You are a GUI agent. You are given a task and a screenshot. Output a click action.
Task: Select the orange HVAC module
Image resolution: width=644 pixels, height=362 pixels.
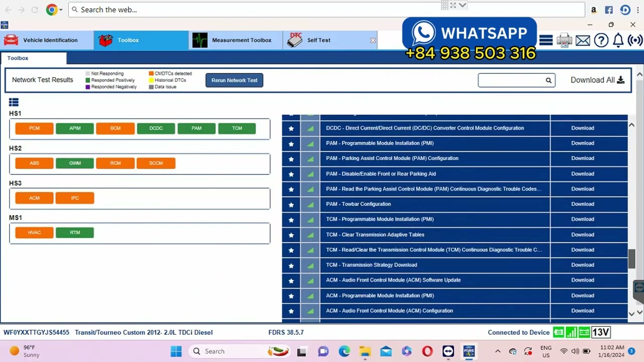click(x=34, y=232)
